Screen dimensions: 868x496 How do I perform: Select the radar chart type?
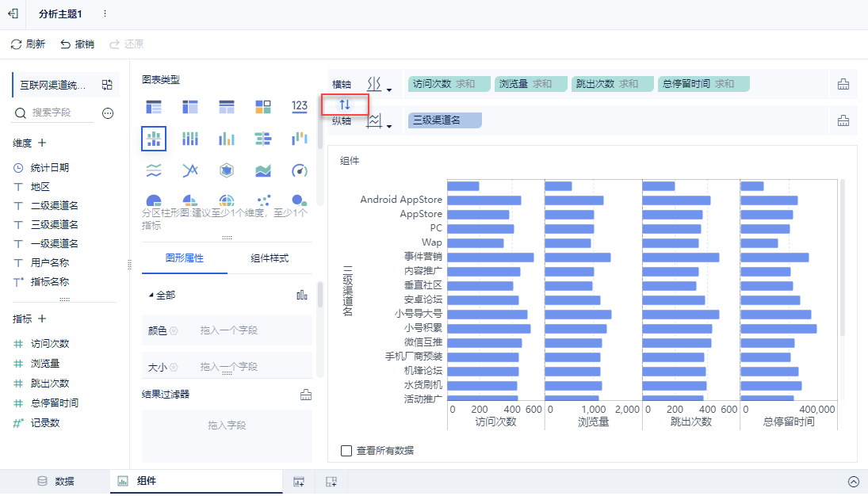point(227,170)
